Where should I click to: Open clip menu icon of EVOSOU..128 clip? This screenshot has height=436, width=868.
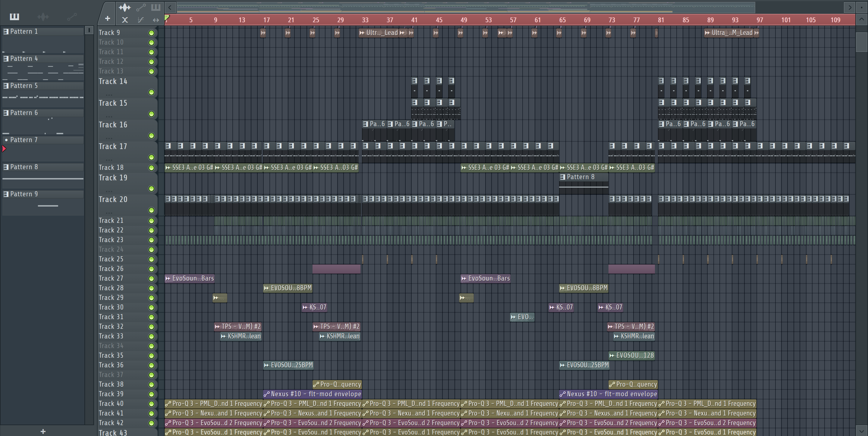pyautogui.click(x=612, y=356)
